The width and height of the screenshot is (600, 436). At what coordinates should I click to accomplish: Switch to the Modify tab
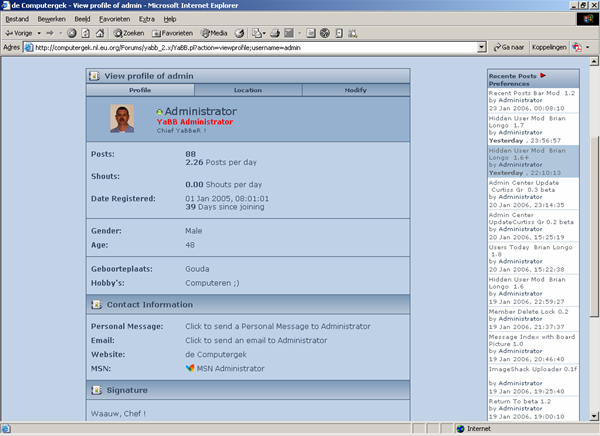pos(355,90)
